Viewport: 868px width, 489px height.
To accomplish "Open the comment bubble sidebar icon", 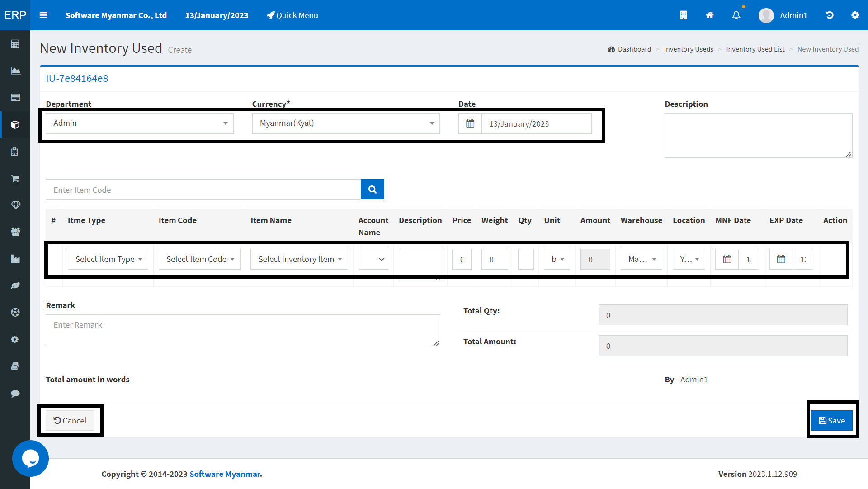I will point(15,393).
